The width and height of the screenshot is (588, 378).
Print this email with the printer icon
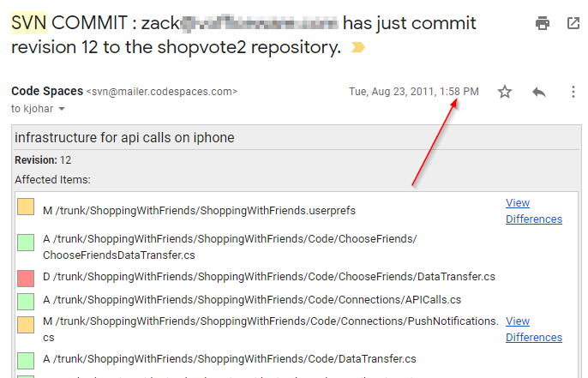(x=542, y=23)
